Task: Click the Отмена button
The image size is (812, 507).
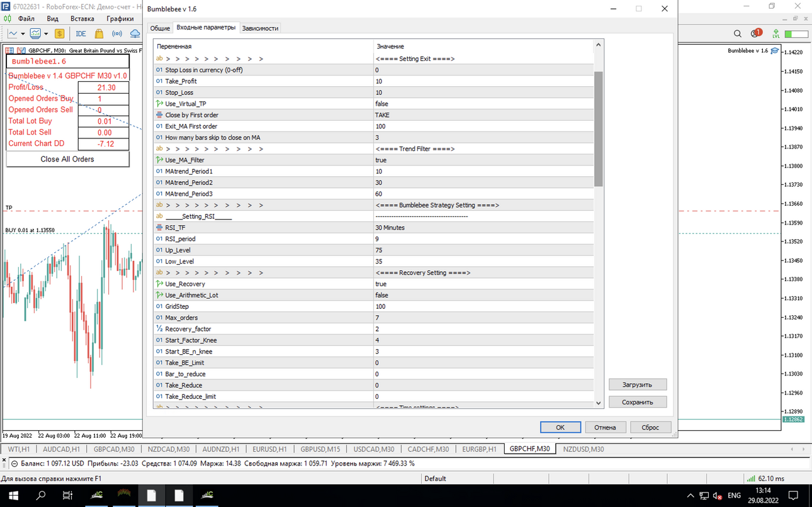Action: [x=605, y=427]
